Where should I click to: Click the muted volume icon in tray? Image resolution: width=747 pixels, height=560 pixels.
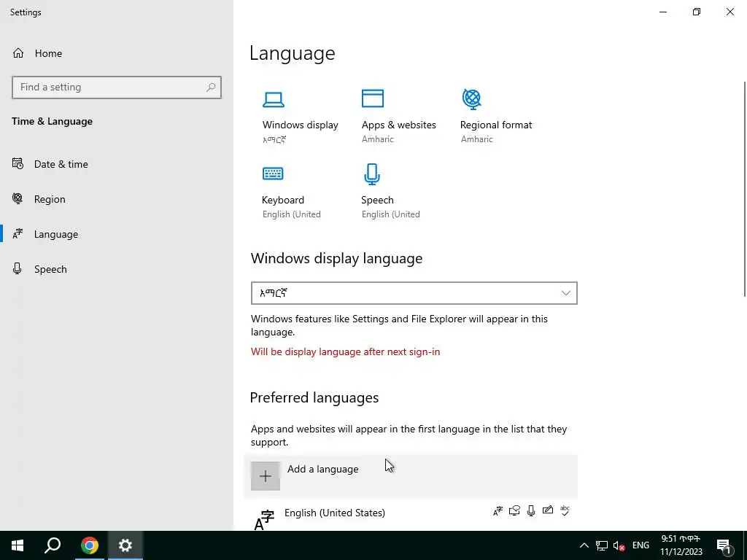pos(619,545)
